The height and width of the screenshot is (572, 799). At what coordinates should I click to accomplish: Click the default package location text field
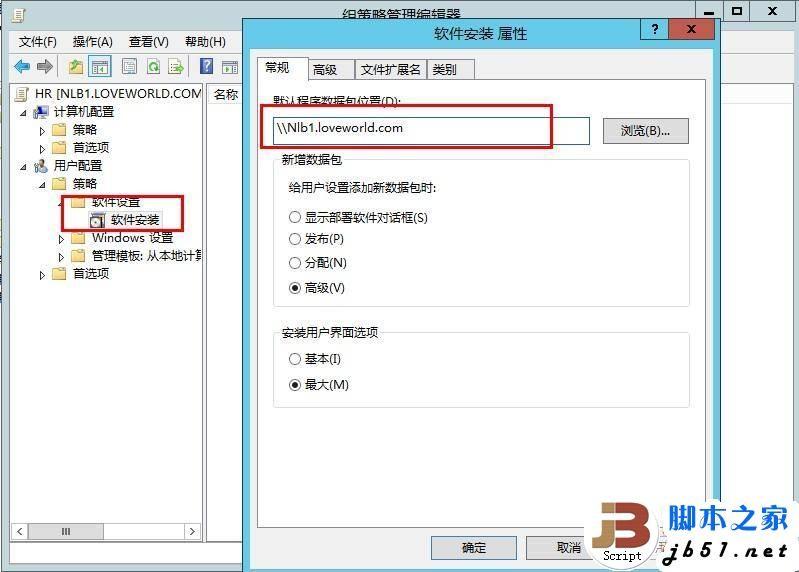431,130
